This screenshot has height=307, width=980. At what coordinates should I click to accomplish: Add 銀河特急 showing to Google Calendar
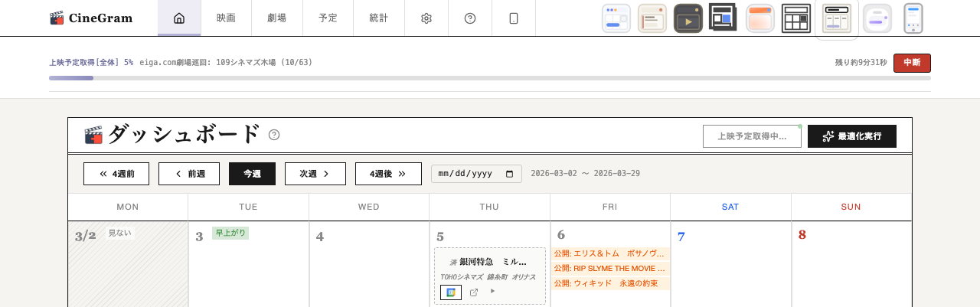pos(451,292)
